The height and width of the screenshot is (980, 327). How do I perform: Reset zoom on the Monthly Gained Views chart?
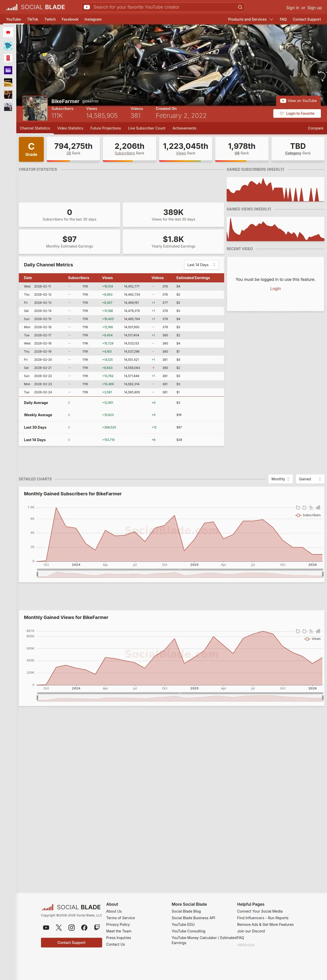click(x=304, y=631)
